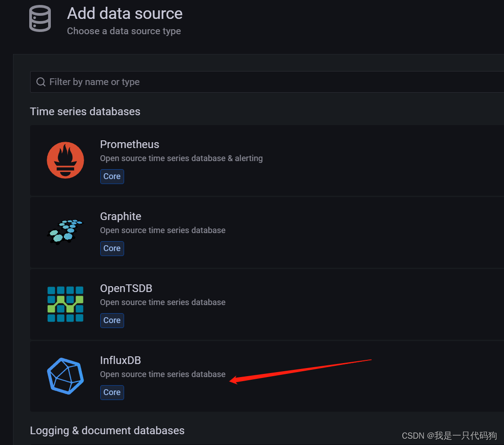Click OpenTSDB's 'Open source time series database' description
This screenshot has width=504, height=445.
tap(163, 302)
